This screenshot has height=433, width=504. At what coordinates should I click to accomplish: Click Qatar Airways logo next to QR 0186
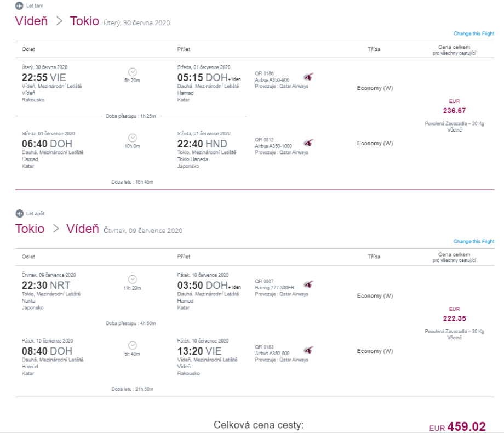(x=308, y=77)
